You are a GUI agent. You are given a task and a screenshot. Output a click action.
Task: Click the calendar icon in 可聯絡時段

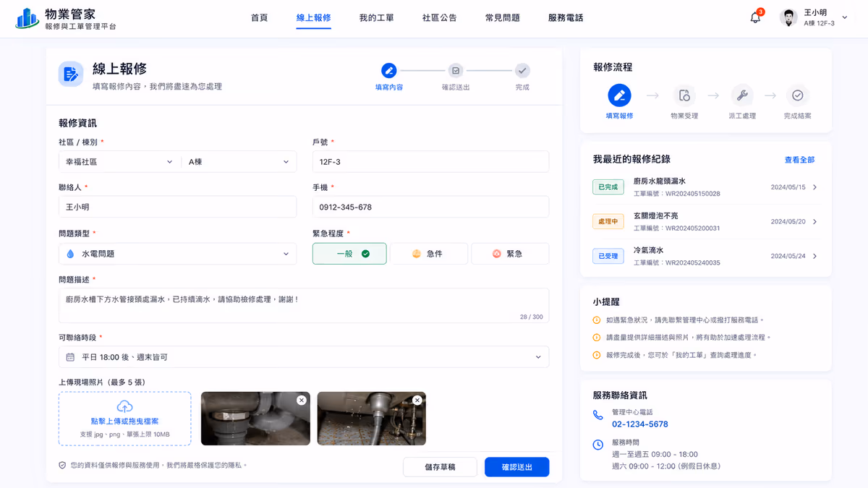(x=70, y=357)
